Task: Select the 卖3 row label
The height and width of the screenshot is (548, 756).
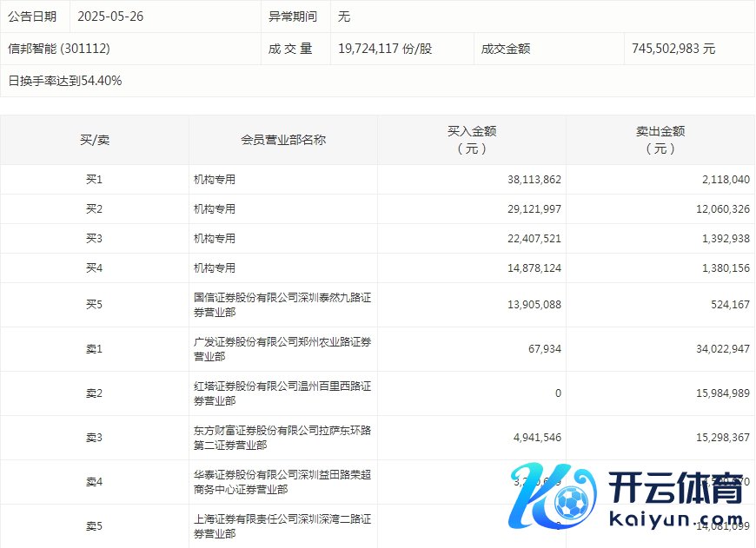Action: click(94, 438)
